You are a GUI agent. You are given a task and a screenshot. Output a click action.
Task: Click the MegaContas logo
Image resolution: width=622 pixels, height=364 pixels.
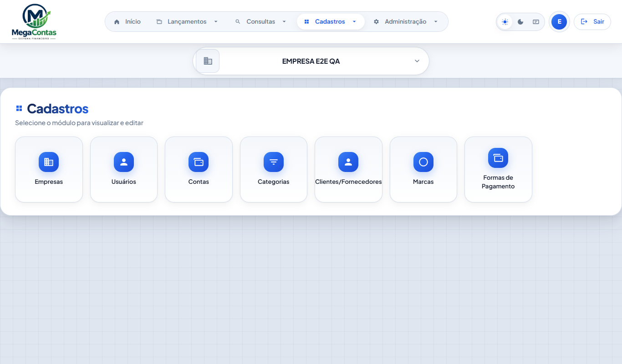pyautogui.click(x=34, y=22)
